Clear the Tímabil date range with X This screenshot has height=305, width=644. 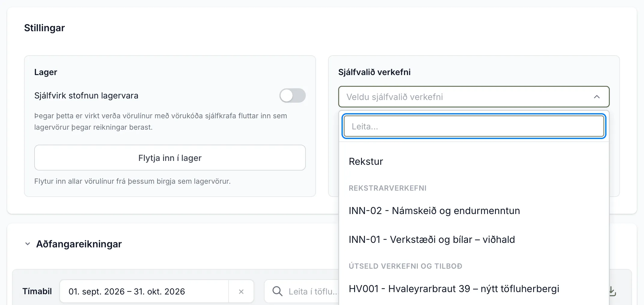coord(241,291)
